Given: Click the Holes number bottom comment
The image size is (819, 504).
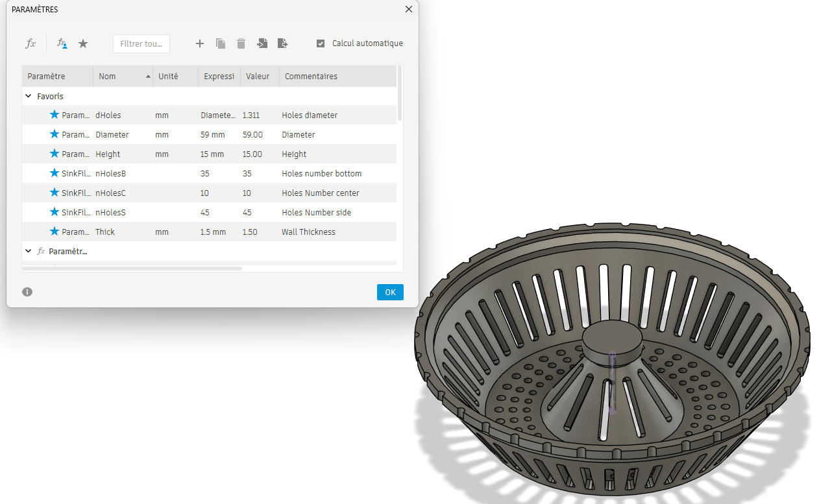Looking at the screenshot, I should click(x=321, y=173).
